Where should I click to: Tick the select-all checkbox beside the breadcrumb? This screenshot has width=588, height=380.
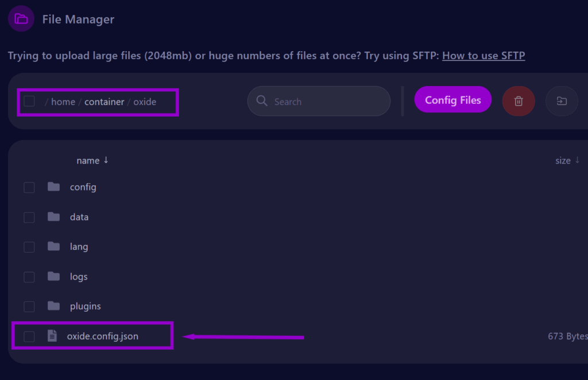(29, 102)
